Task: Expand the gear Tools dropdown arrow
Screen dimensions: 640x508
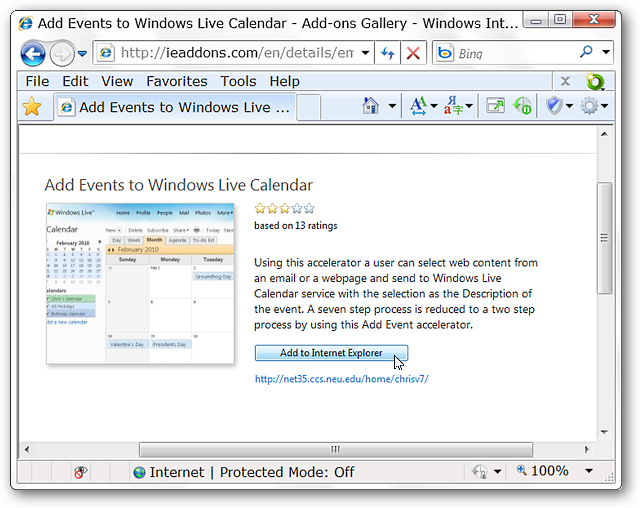Action: pos(604,106)
